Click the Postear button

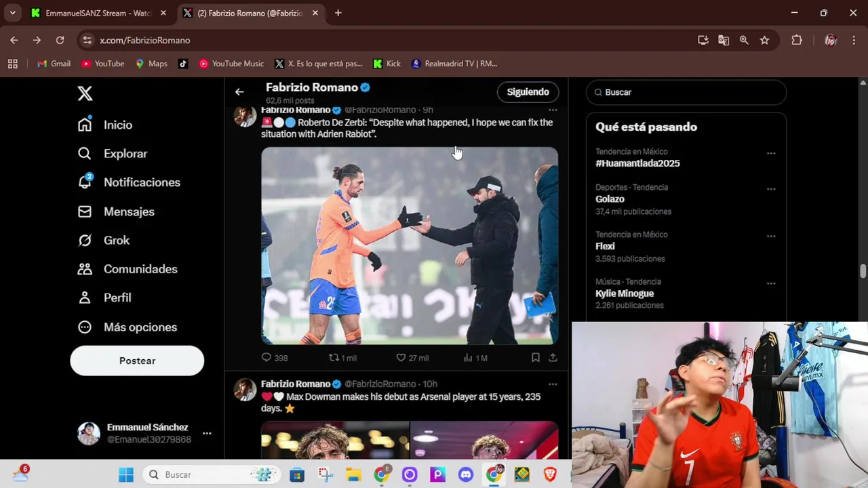(x=137, y=361)
